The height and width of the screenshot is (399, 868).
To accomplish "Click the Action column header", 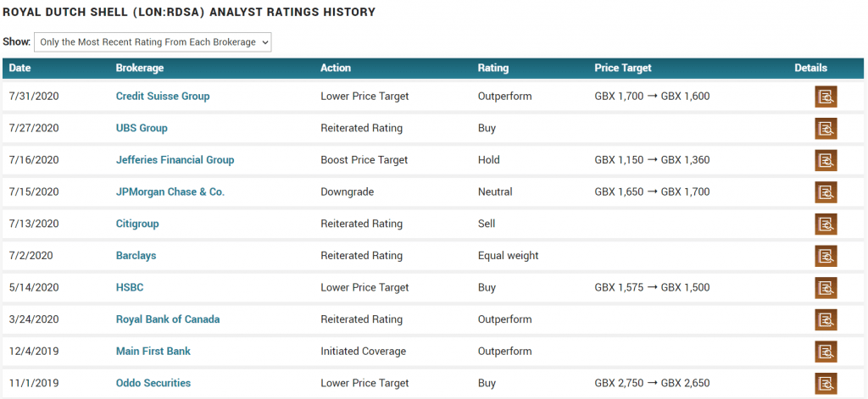I will pyautogui.click(x=336, y=68).
